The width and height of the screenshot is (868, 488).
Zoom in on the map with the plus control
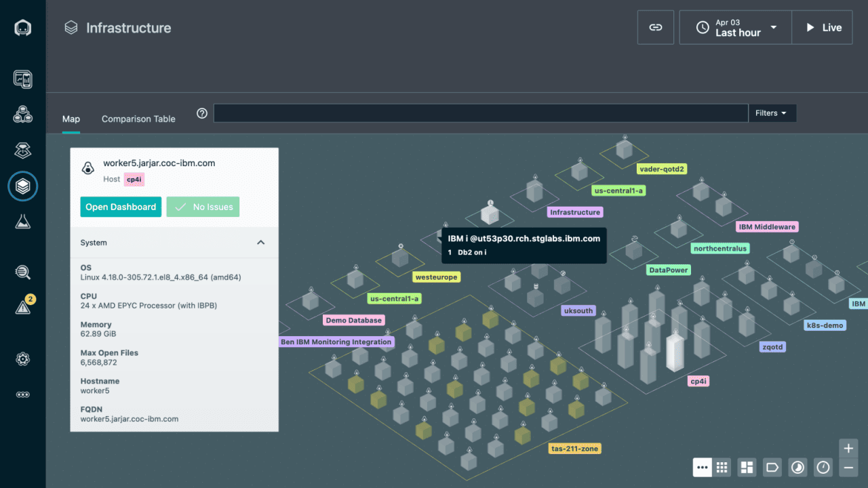pos(848,448)
